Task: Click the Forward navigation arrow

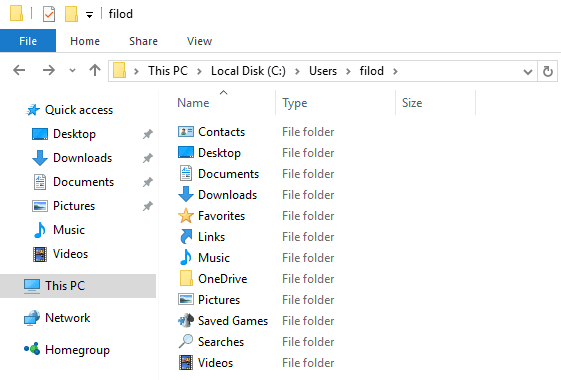Action: pyautogui.click(x=49, y=70)
